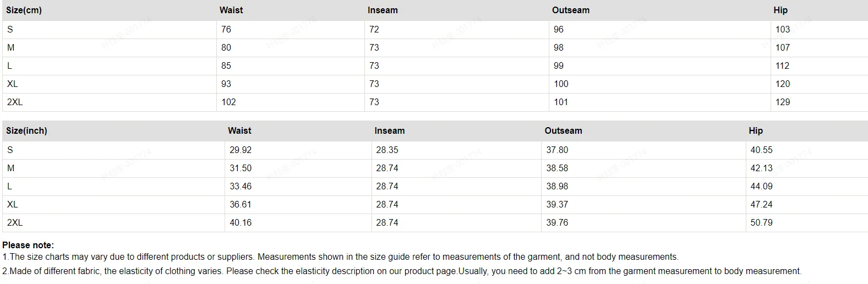This screenshot has height=284, width=868.
Task: Select the outseam value 38.98 cell
Action: tap(557, 187)
